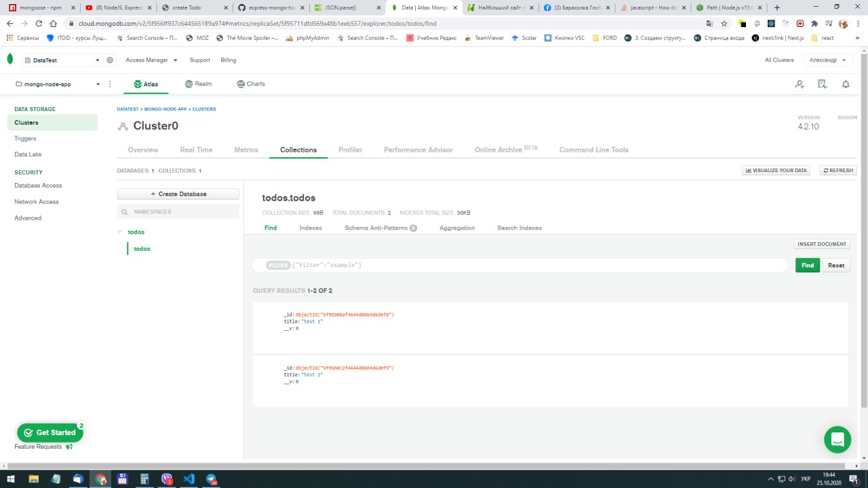This screenshot has width=868, height=488.
Task: Open the All Clusters link
Action: point(779,60)
